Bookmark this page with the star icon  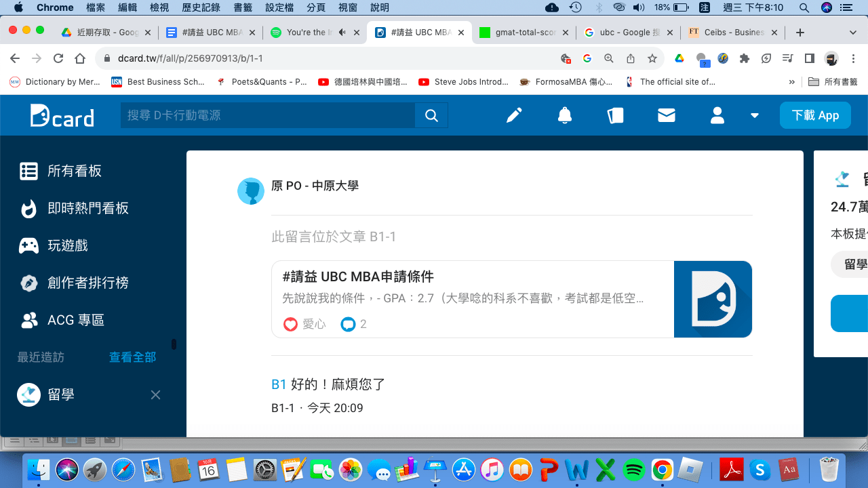[652, 59]
